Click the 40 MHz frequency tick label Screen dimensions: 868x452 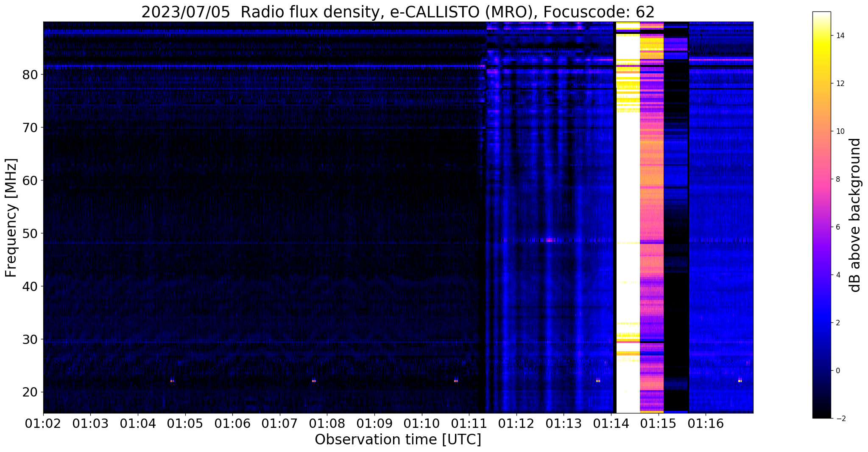click(31, 286)
